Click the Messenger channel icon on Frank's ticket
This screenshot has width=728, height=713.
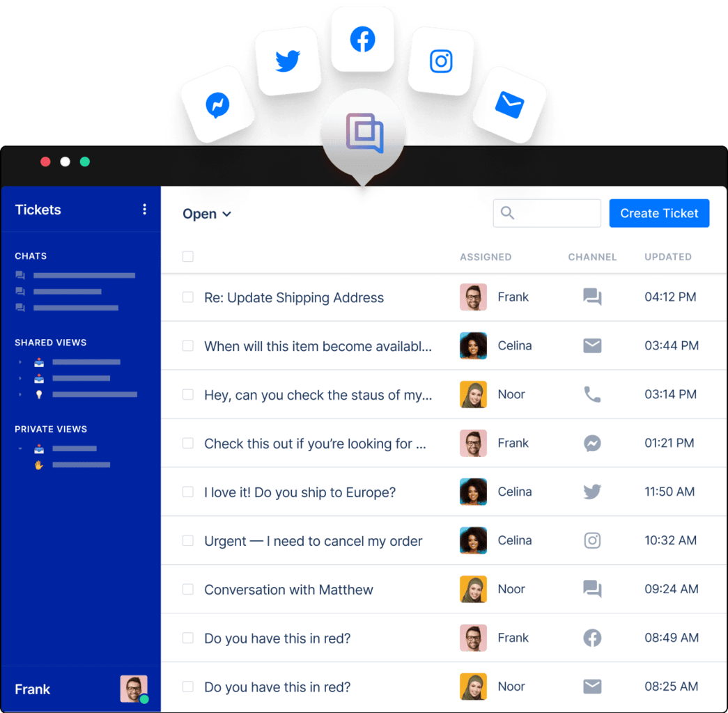[x=591, y=443]
